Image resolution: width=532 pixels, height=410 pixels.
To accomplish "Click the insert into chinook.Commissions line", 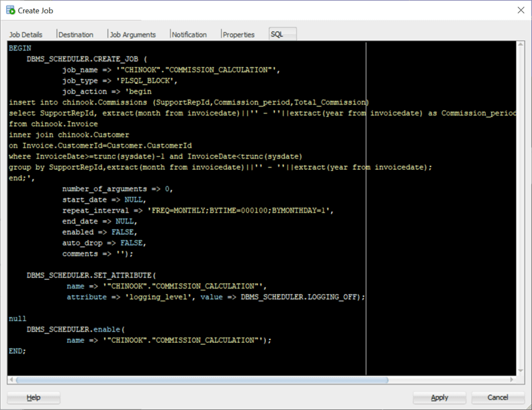I will pyautogui.click(x=189, y=102).
